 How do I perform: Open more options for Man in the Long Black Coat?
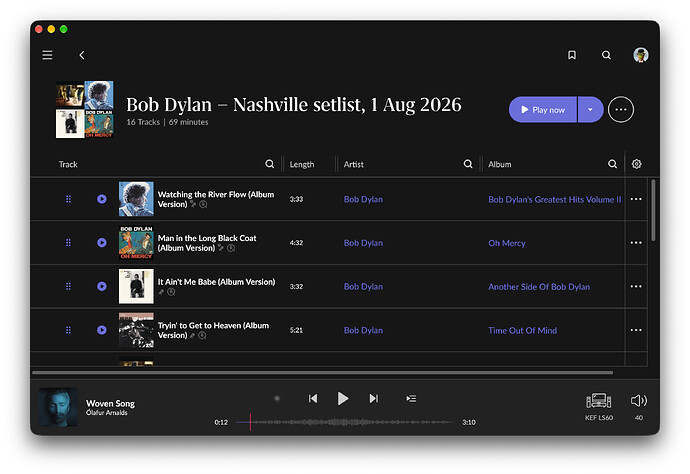tap(636, 243)
